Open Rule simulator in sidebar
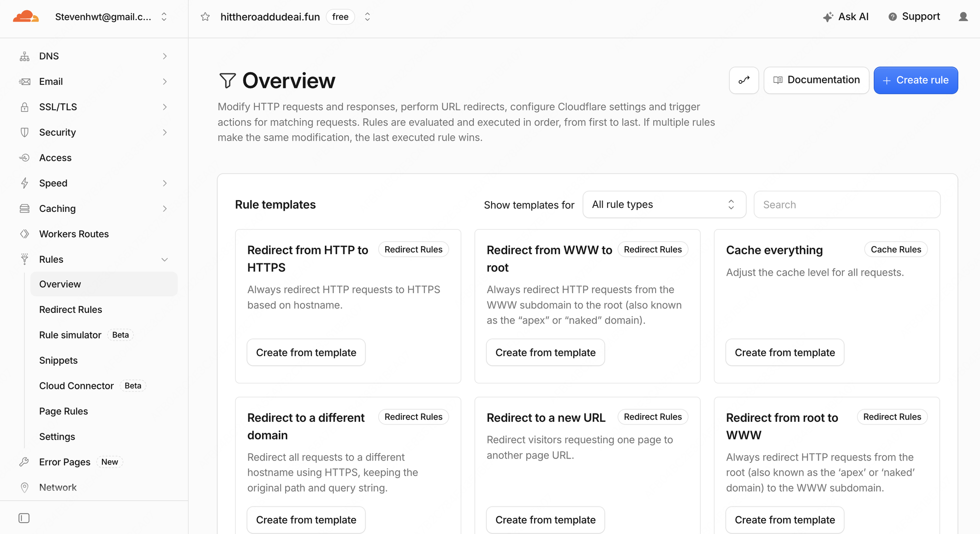Screen dimensions: 980x534 70,335
